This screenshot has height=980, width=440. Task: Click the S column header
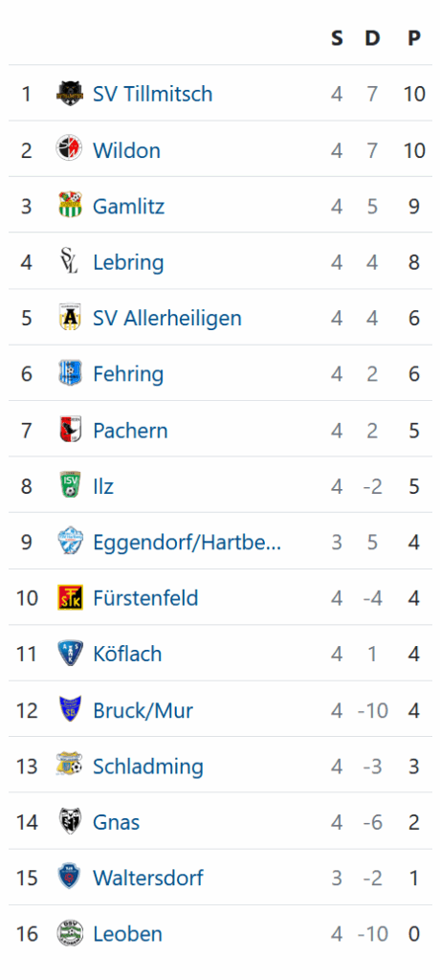pos(337,38)
